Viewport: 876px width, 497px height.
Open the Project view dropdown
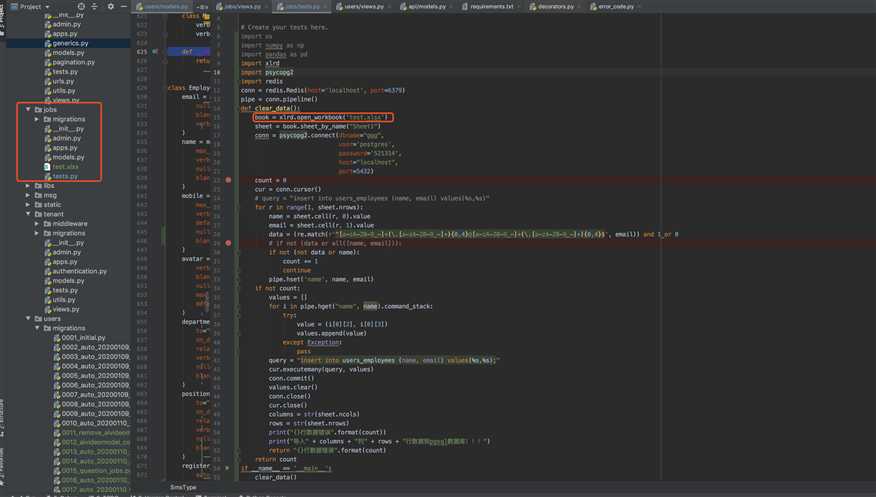[30, 7]
